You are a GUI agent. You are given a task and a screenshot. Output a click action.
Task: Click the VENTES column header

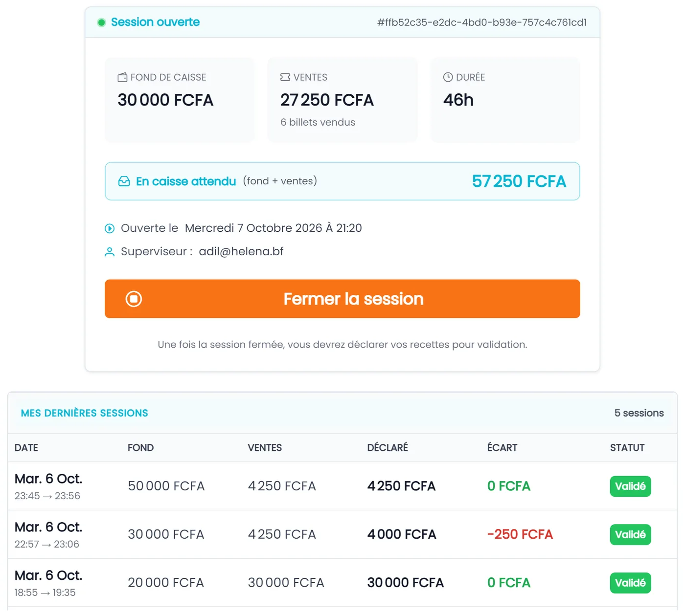click(x=265, y=448)
